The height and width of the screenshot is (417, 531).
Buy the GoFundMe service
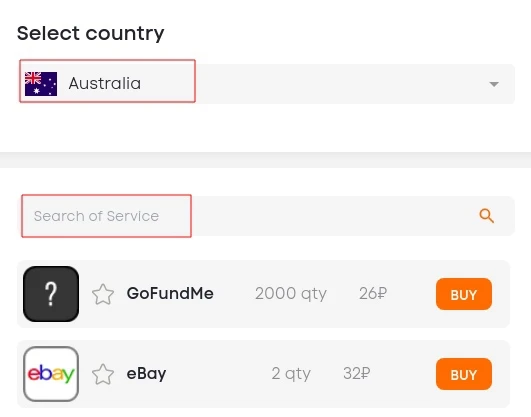(x=464, y=294)
